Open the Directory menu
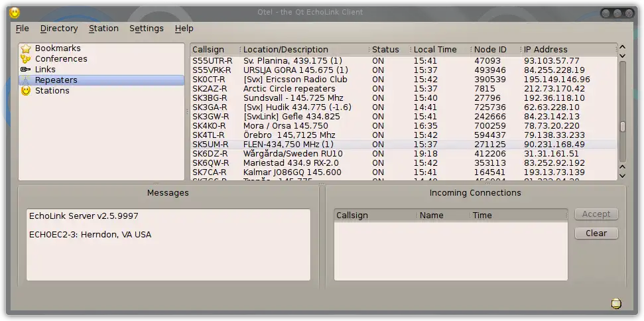The height and width of the screenshot is (321, 644). pos(59,29)
